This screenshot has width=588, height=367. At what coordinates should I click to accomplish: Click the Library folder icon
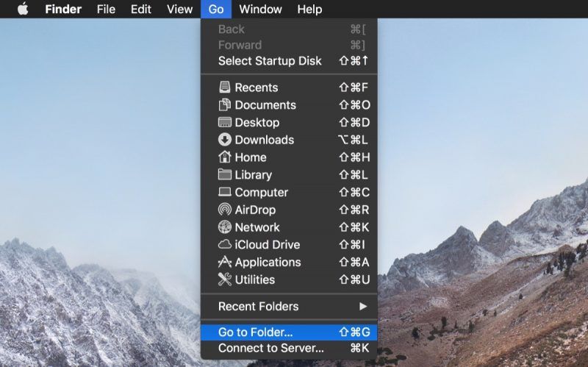pyautogui.click(x=225, y=175)
